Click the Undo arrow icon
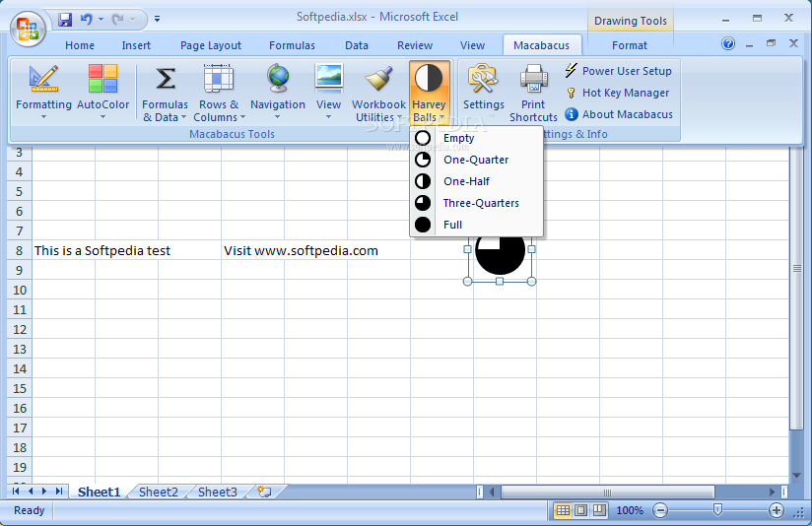Image resolution: width=812 pixels, height=526 pixels. [87, 19]
